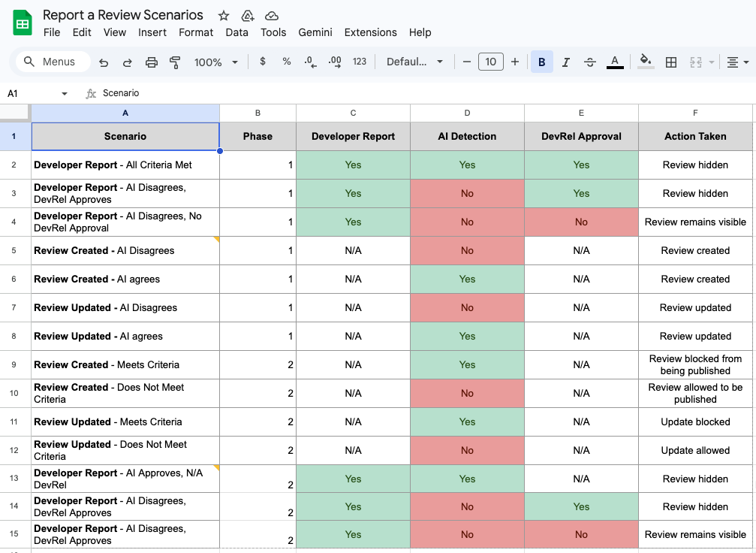
Task: Select the Action Taken header cell
Action: tap(695, 137)
